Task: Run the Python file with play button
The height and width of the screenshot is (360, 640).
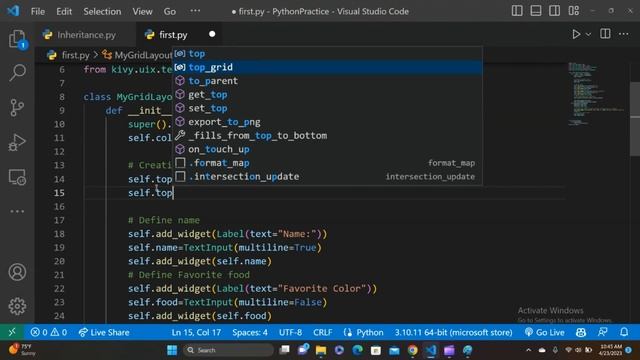Action: pyautogui.click(x=576, y=34)
